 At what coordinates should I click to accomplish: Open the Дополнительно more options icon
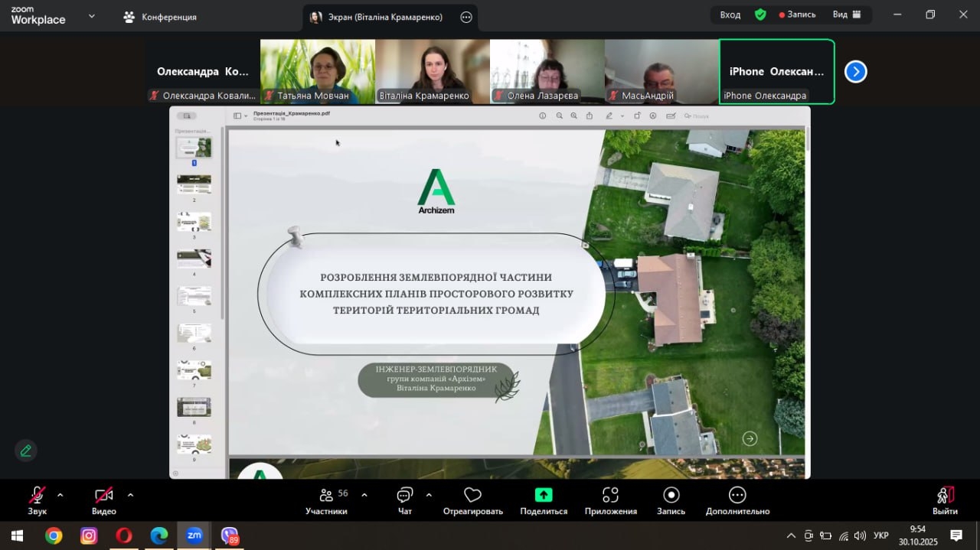click(737, 495)
